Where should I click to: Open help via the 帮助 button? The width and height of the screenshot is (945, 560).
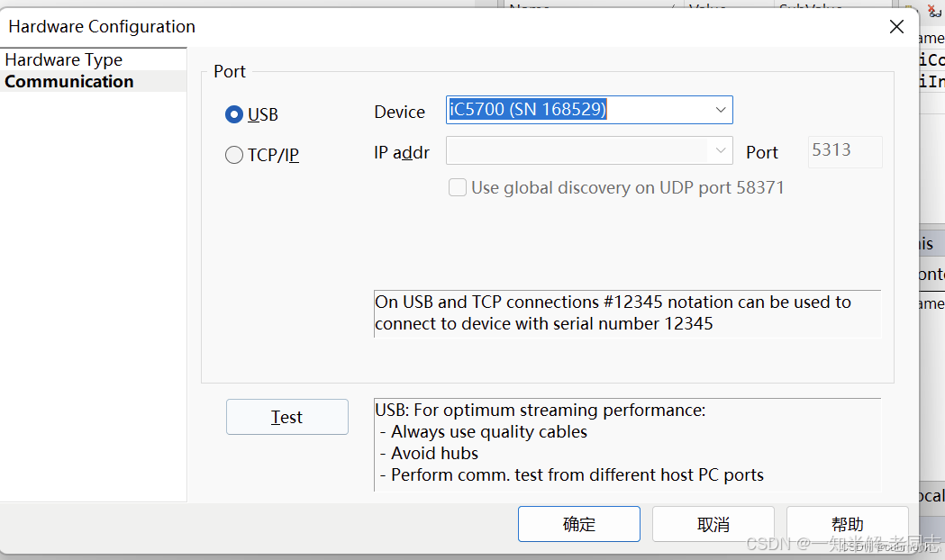[x=847, y=523]
